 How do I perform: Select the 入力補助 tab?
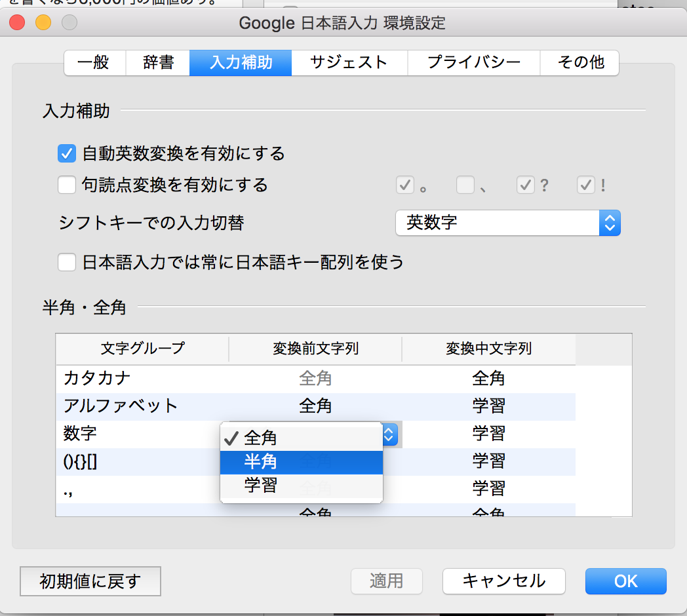point(241,63)
